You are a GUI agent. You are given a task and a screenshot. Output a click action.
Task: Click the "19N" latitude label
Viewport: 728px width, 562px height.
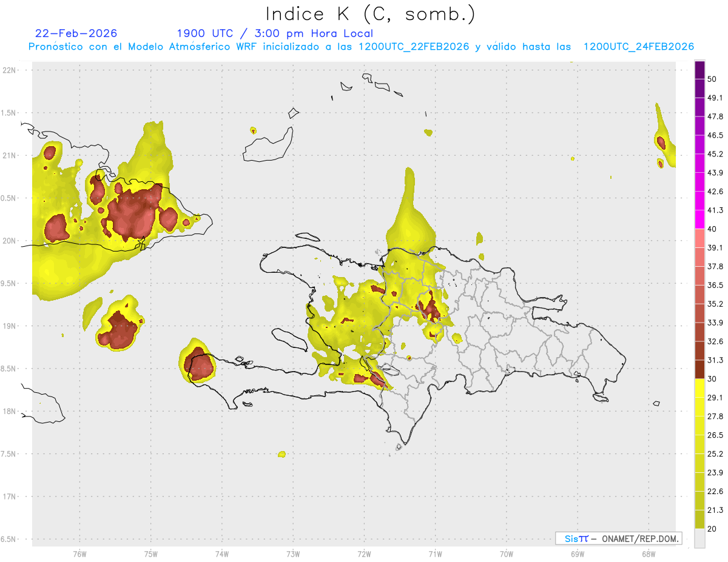8,326
